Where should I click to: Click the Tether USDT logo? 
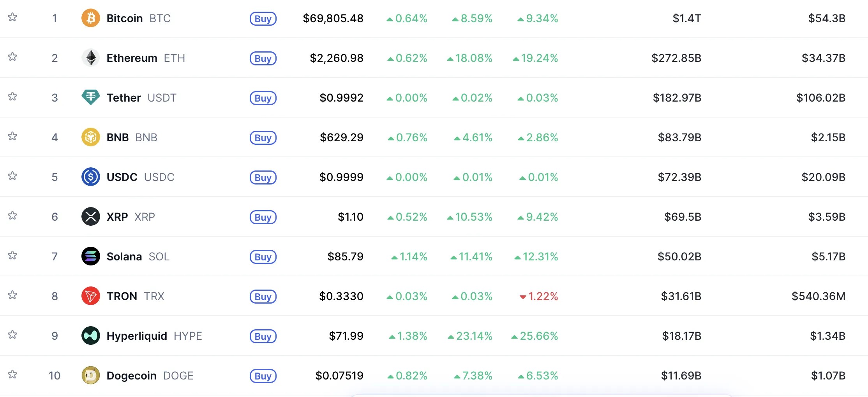point(91,98)
